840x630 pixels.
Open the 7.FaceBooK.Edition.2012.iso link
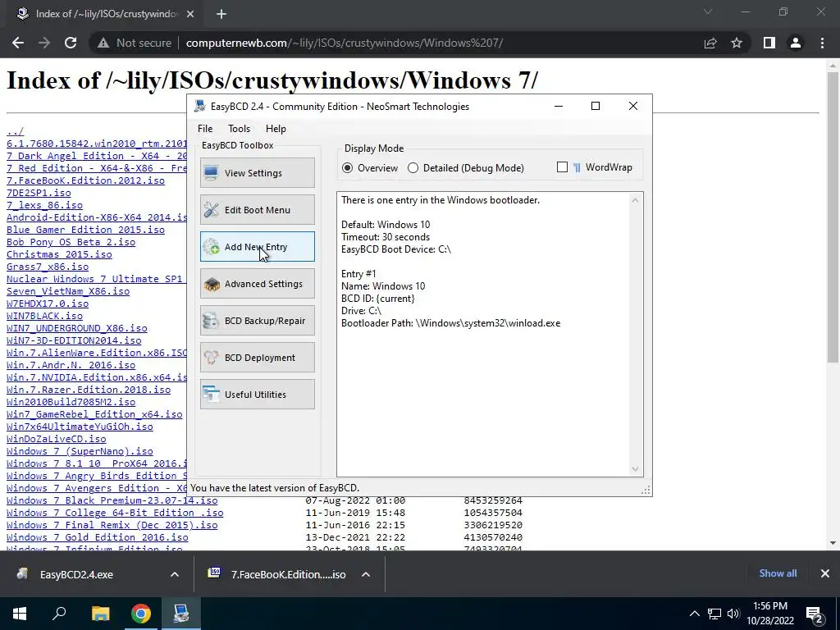pyautogui.click(x=85, y=180)
